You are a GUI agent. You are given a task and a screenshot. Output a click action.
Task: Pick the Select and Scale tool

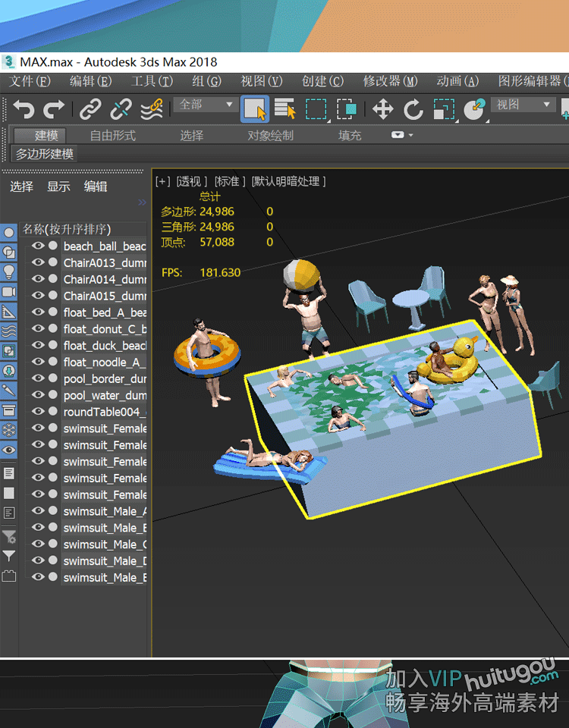point(444,109)
